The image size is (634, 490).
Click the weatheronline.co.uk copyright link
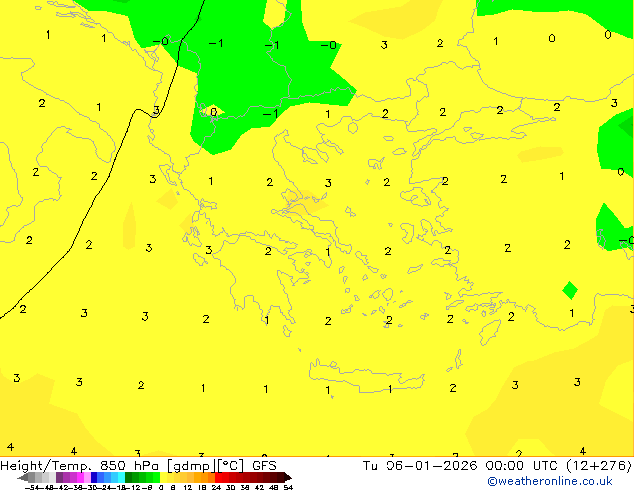tap(549, 481)
